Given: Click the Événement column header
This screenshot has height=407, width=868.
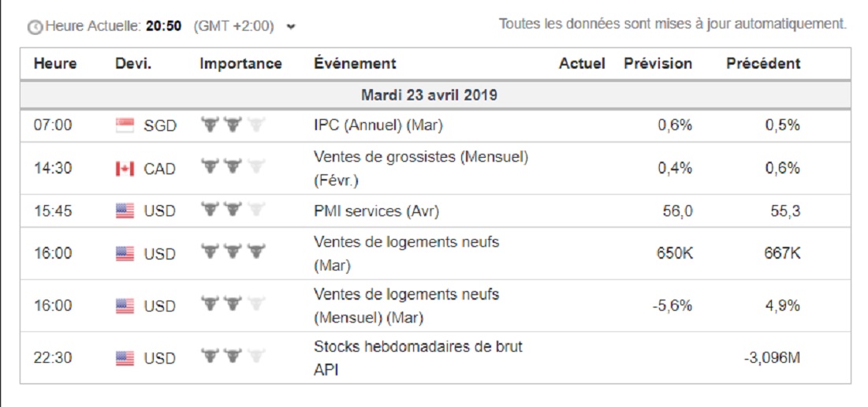Looking at the screenshot, I should point(355,64).
